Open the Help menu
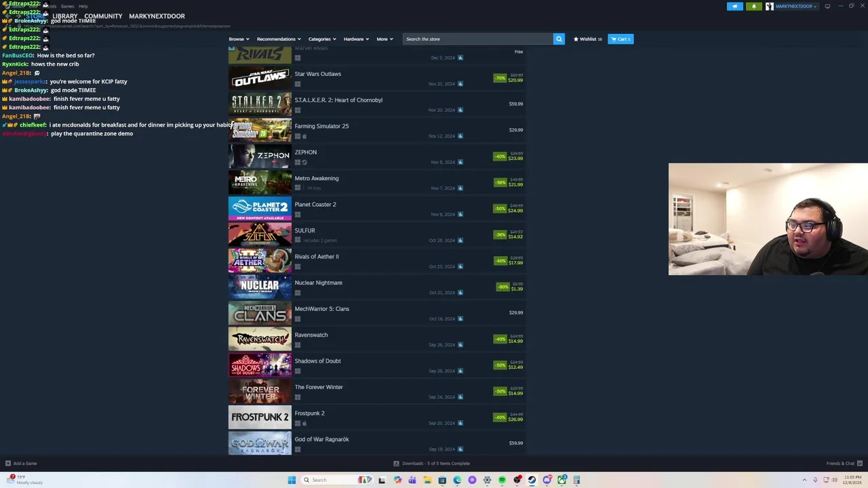Viewport: 868px width, 488px height. click(83, 6)
